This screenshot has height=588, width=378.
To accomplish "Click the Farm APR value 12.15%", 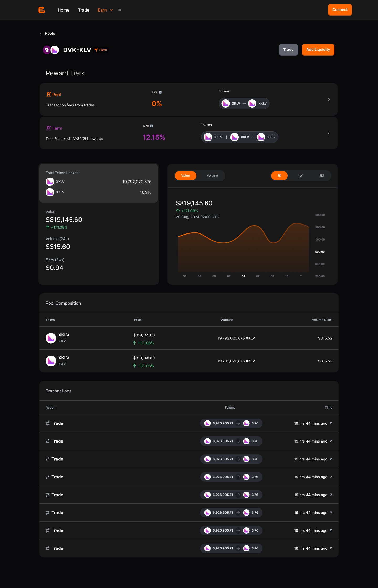I will pyautogui.click(x=154, y=137).
